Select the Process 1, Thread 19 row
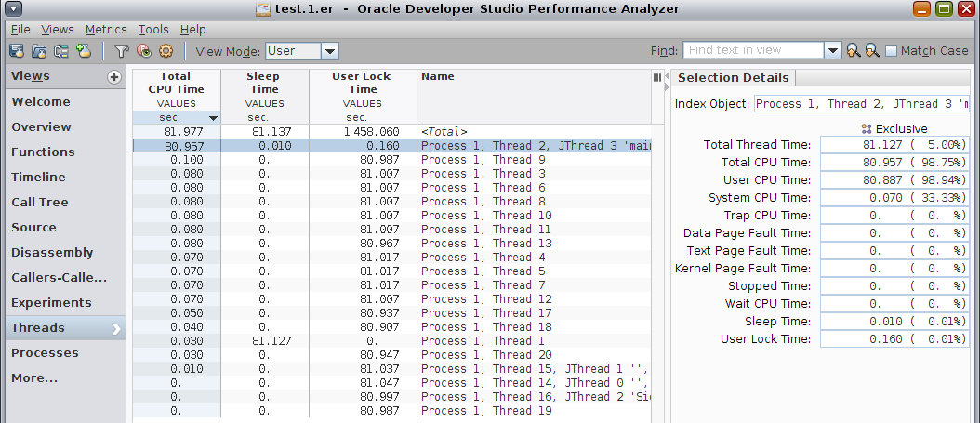The height and width of the screenshot is (423, 980). 391,411
